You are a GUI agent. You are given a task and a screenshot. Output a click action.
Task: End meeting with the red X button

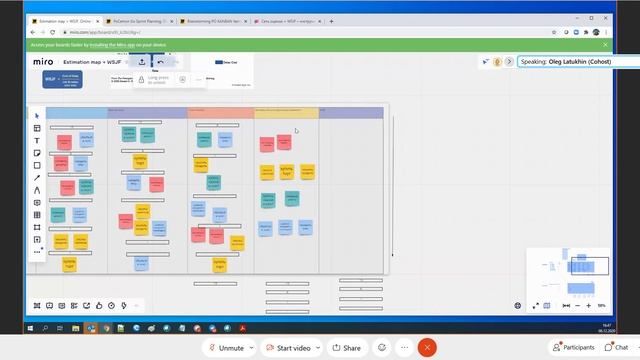pos(427,348)
